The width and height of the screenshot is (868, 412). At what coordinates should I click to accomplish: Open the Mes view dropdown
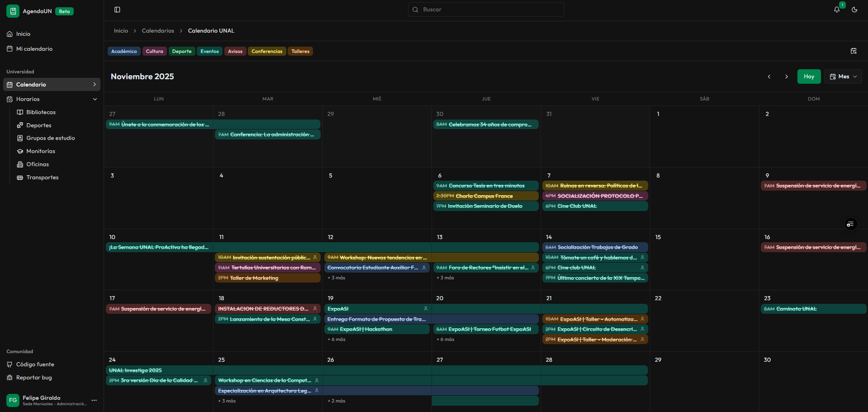tap(843, 77)
